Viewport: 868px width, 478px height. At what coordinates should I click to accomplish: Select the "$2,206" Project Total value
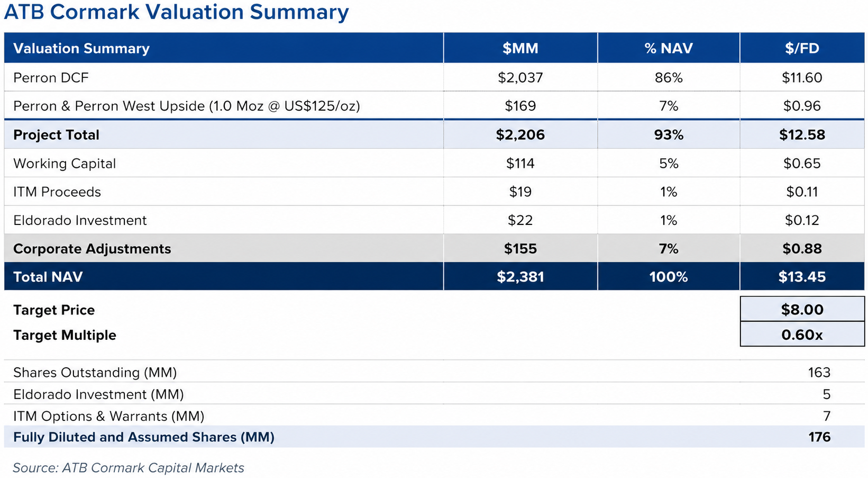pos(520,135)
